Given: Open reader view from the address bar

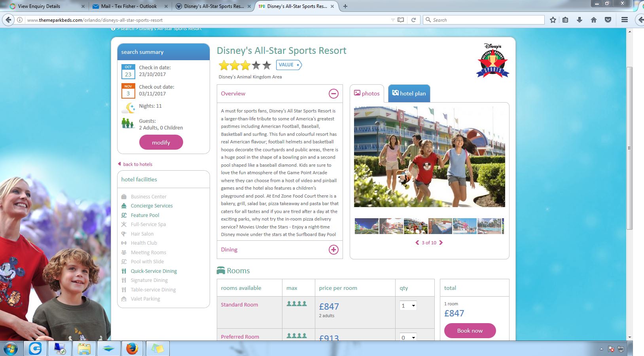Looking at the screenshot, I should coord(401,20).
